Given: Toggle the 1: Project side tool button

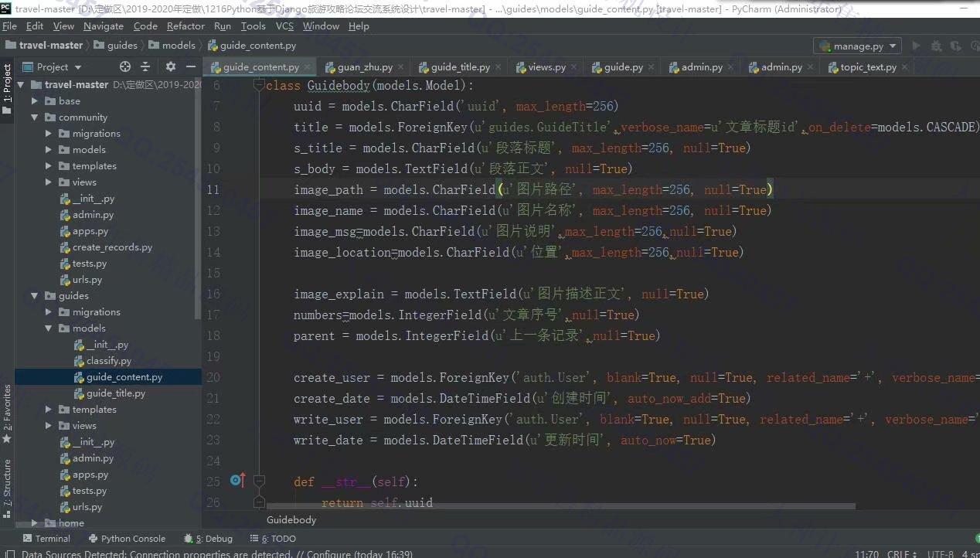Looking at the screenshot, I should click(7, 89).
